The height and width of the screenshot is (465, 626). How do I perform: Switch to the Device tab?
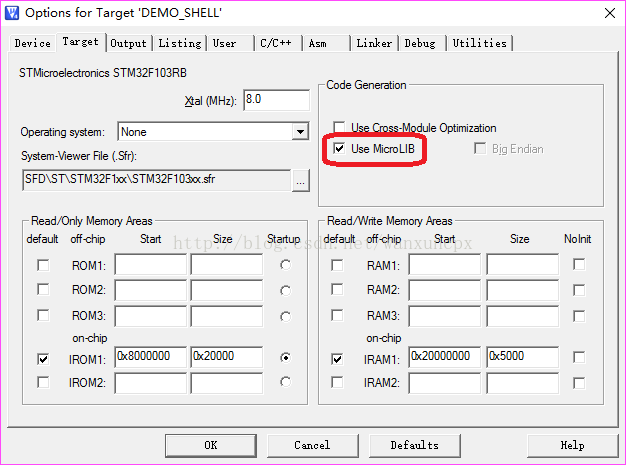(x=33, y=43)
